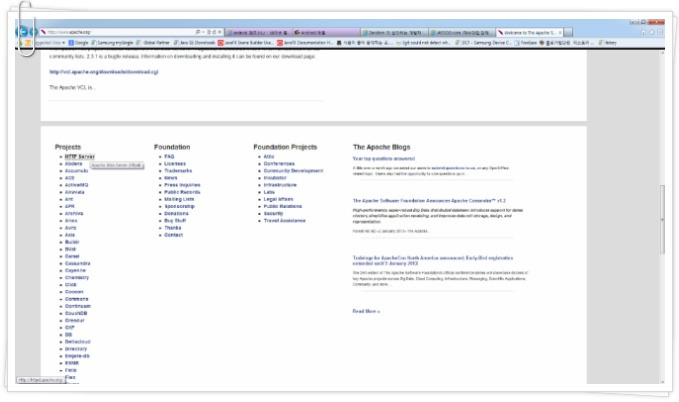The width and height of the screenshot is (679, 402).
Task: Open the JavaFX Documentation bookmark
Action: pos(305,43)
